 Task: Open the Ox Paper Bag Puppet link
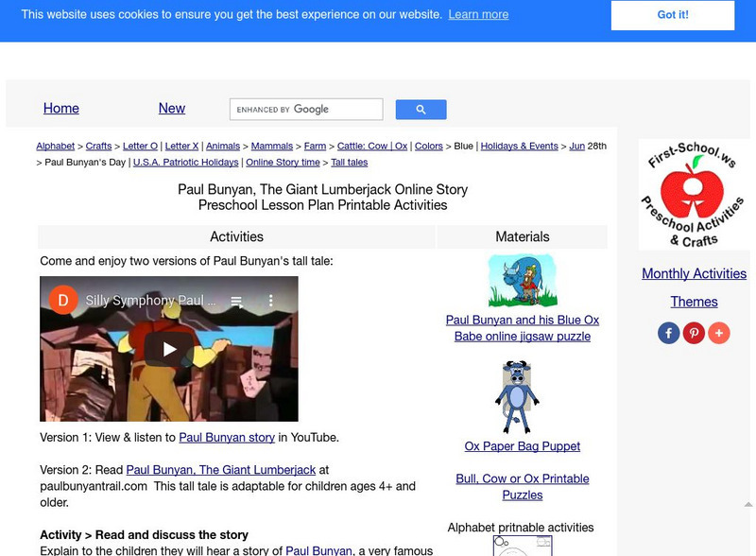point(523,446)
